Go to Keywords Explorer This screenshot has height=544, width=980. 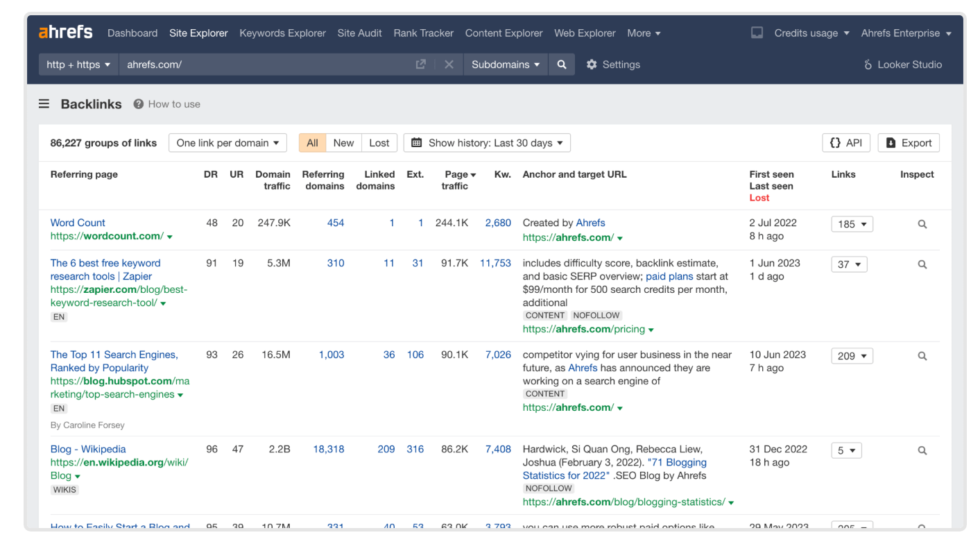pyautogui.click(x=282, y=33)
